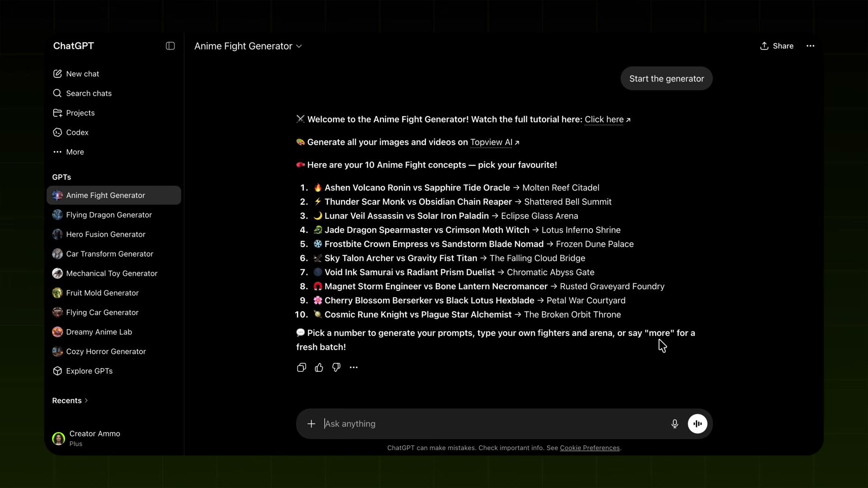Click 'Frostbite Crown Empress vs Sandstorm Blade Nomad' text
The image size is (868, 488).
click(434, 244)
